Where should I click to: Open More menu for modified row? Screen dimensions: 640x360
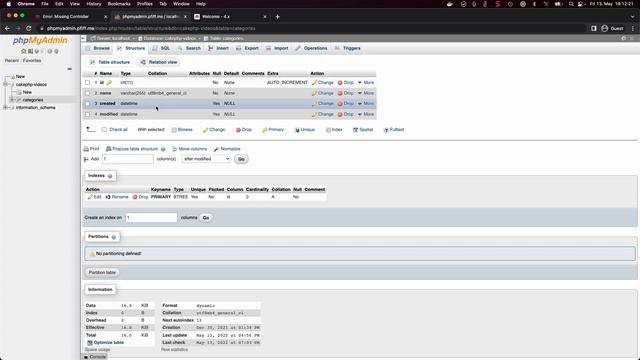tap(366, 114)
